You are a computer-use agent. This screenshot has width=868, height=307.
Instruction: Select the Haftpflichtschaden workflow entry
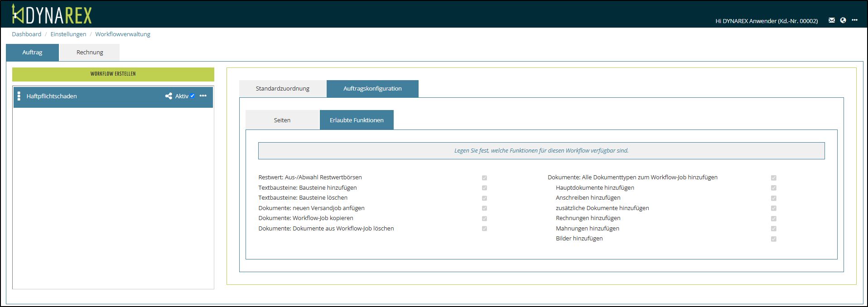click(91, 96)
